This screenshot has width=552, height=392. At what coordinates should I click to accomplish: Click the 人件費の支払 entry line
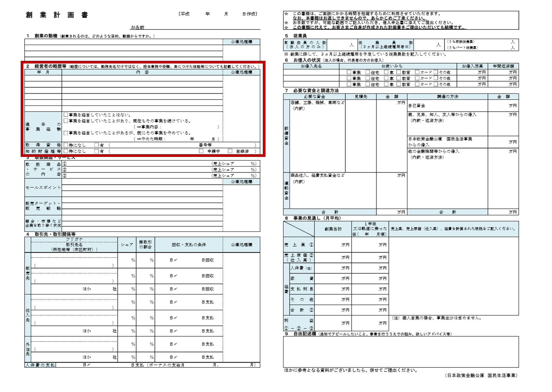coord(157,365)
